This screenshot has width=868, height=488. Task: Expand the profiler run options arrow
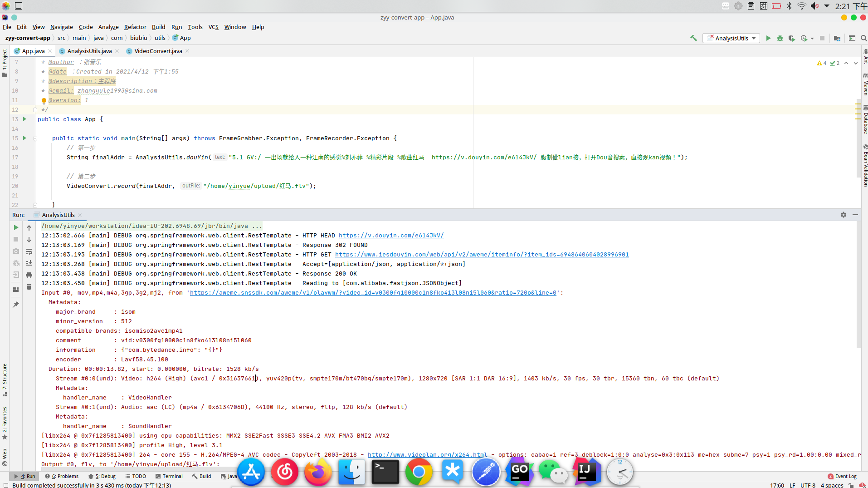coord(812,38)
